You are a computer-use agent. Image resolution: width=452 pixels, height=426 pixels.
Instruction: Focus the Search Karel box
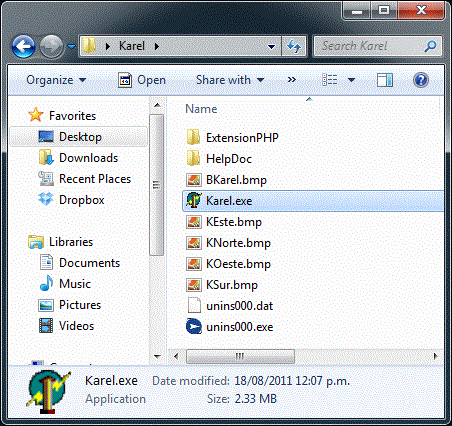coord(378,46)
